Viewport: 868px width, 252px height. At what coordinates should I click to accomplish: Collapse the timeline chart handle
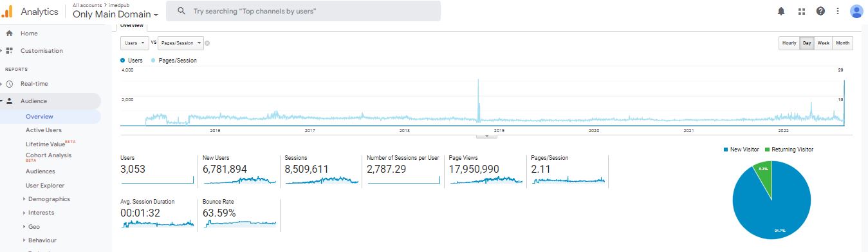coord(486,136)
